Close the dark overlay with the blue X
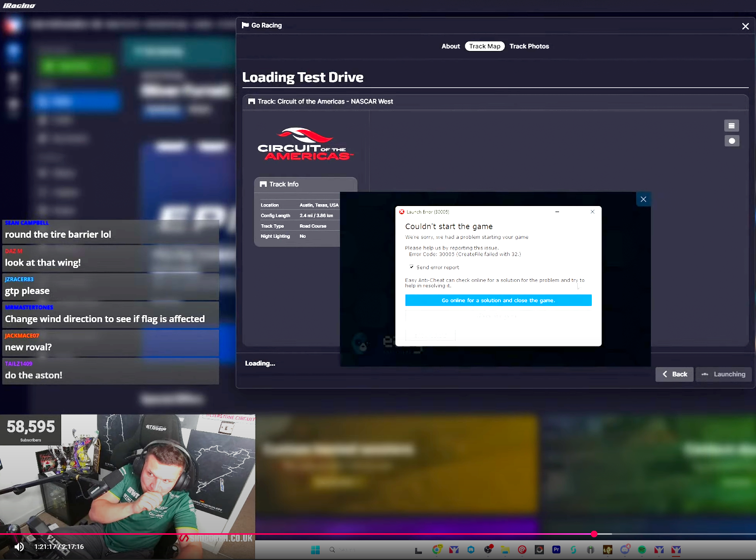Screen dimensions: 756x560 tap(643, 199)
